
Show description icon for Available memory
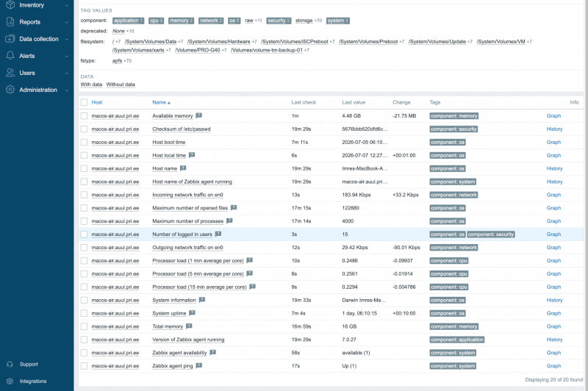[198, 115]
